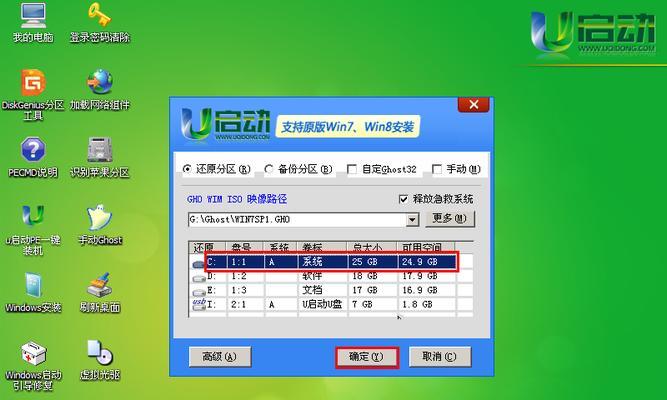
Task: Open Windows安装 desktop icon
Action: point(33,292)
